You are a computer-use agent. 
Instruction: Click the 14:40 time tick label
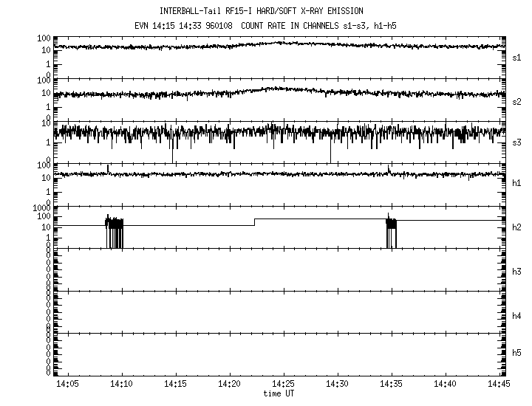coord(445,385)
